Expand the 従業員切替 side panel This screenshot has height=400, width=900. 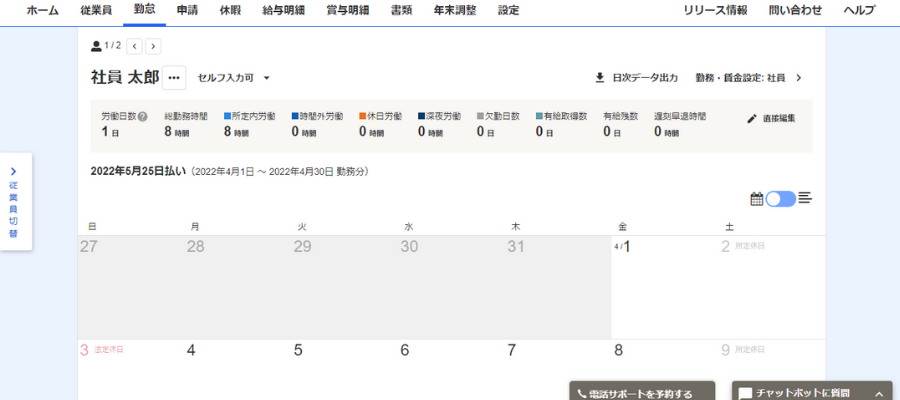tap(14, 202)
